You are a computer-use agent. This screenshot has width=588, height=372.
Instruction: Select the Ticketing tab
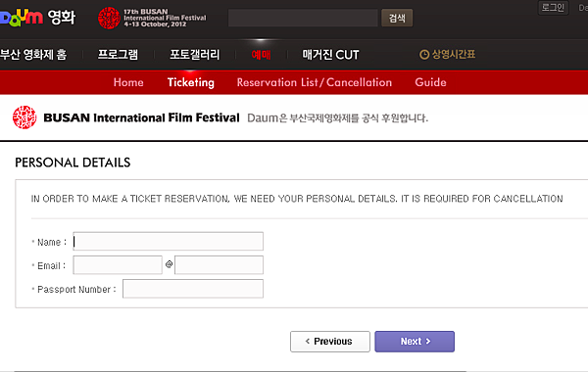[191, 82]
